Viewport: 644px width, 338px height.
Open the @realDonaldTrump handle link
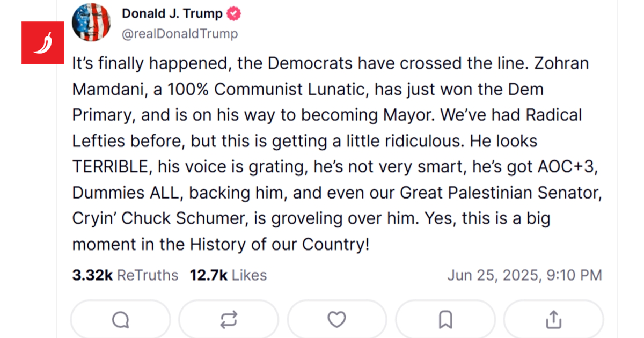tap(180, 34)
